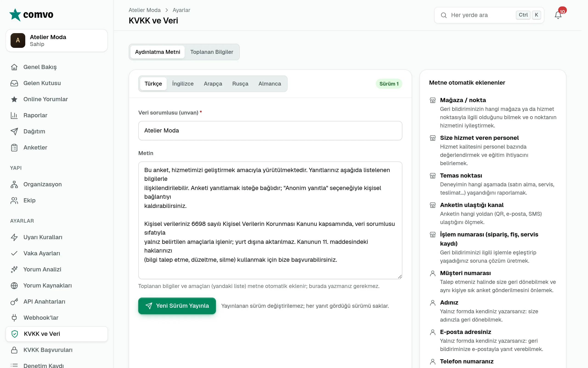Viewport: 588px width, 368px height.
Task: Select the Aydınlatma Metni tab
Action: pos(157,52)
